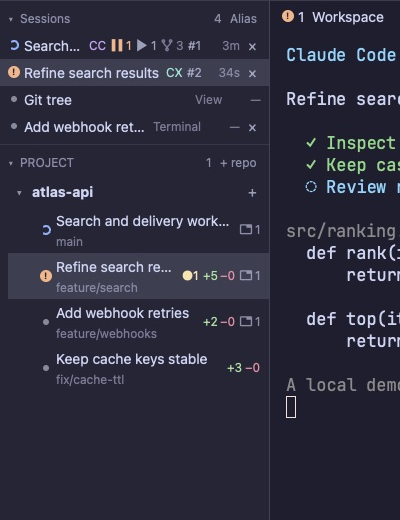Screen dimensions: 400x520
Task: Click the def top code line
Action: pyautogui.click(x=353, y=319)
